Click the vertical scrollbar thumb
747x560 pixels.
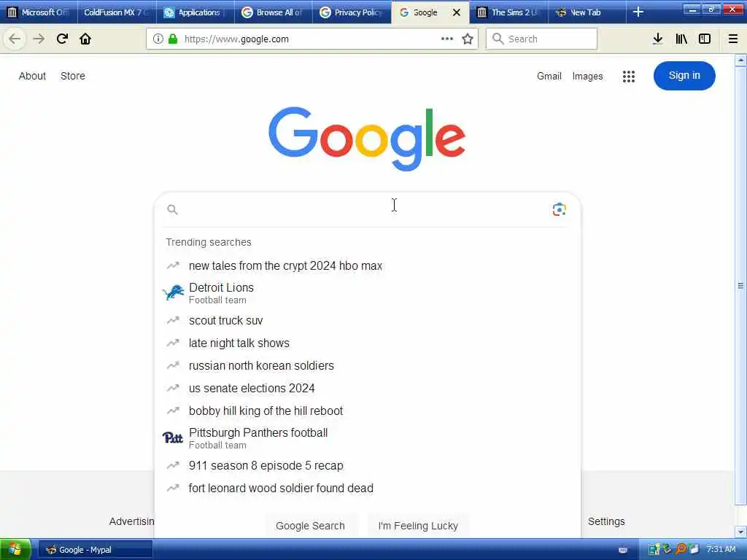point(740,286)
